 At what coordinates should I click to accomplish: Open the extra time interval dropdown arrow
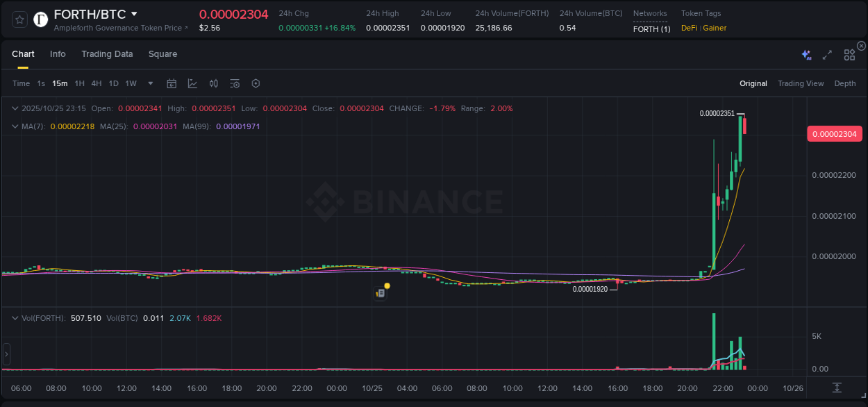(149, 83)
